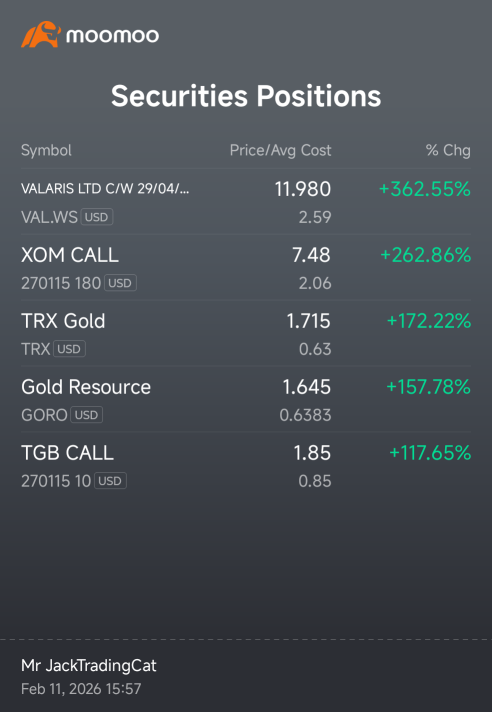492x712 pixels.
Task: Click the Securities Positions title
Action: point(246,96)
